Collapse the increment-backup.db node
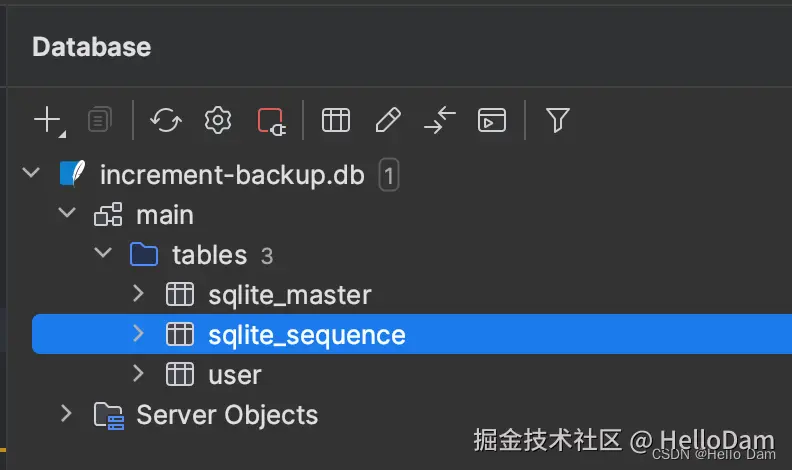The width and height of the screenshot is (792, 470). [31, 175]
